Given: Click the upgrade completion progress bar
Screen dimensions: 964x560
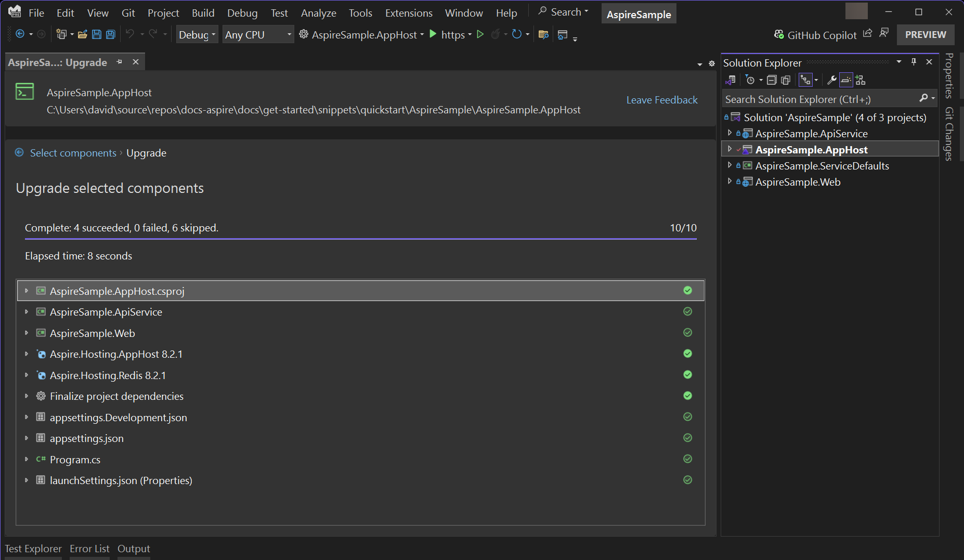Looking at the screenshot, I should point(361,239).
